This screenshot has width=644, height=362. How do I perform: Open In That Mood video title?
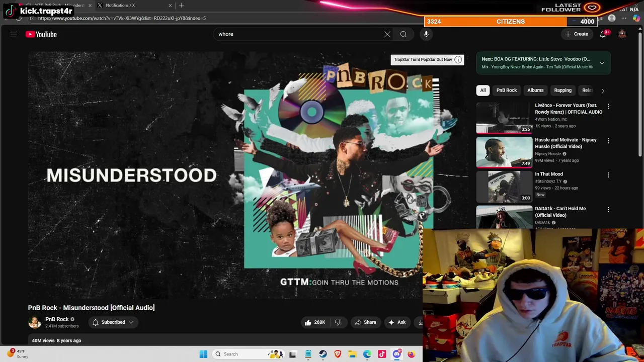pos(549,174)
